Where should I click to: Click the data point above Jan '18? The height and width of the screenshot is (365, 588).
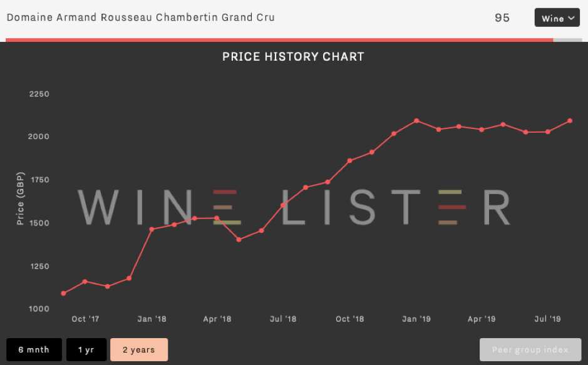click(x=152, y=229)
